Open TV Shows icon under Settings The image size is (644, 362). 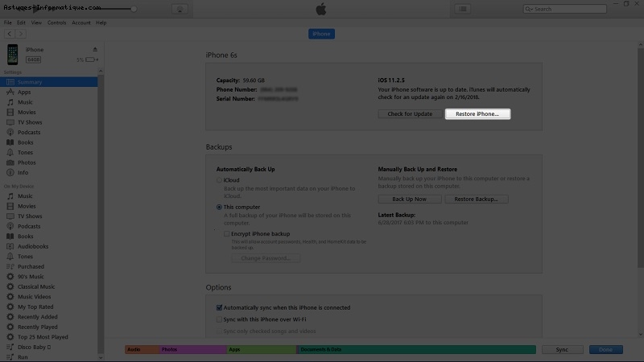coord(10,122)
